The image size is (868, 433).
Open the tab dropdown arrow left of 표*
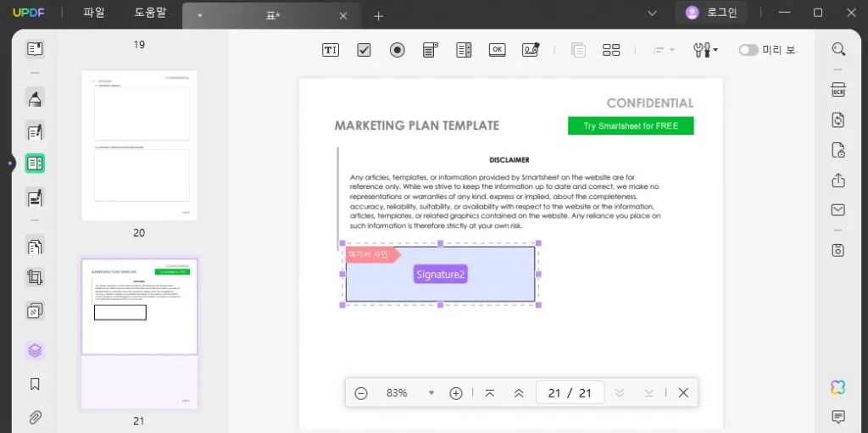200,16
